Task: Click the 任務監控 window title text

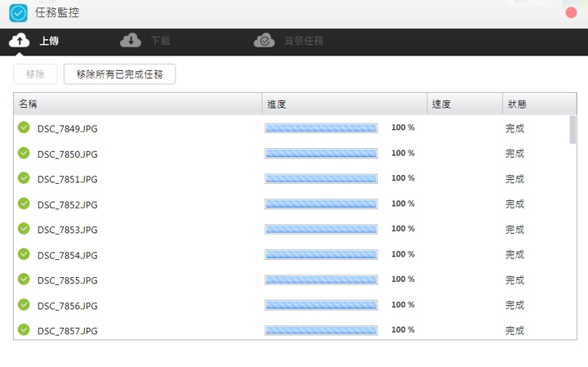Action: tap(57, 13)
